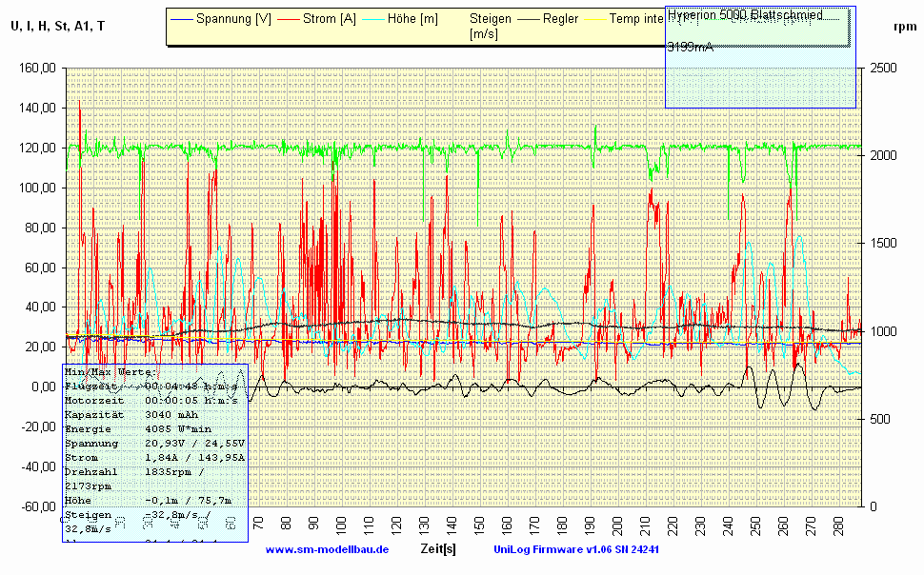924x575 pixels.
Task: Click the Zeit[s] x-axis title
Action: click(x=438, y=549)
